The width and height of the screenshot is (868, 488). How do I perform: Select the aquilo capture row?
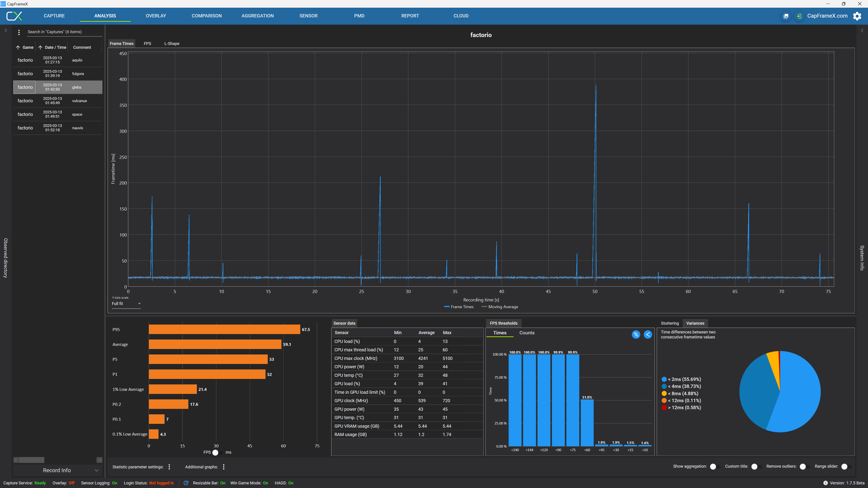58,60
